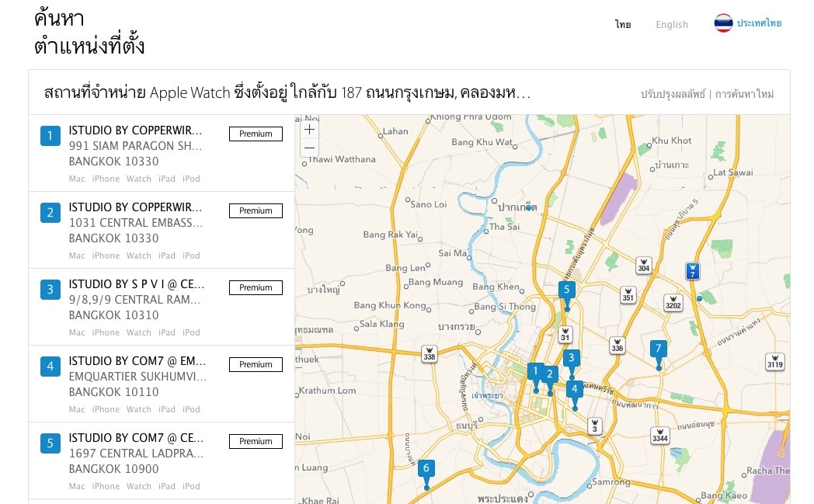
Task: Click route 351 highway shield on map
Action: 628,295
